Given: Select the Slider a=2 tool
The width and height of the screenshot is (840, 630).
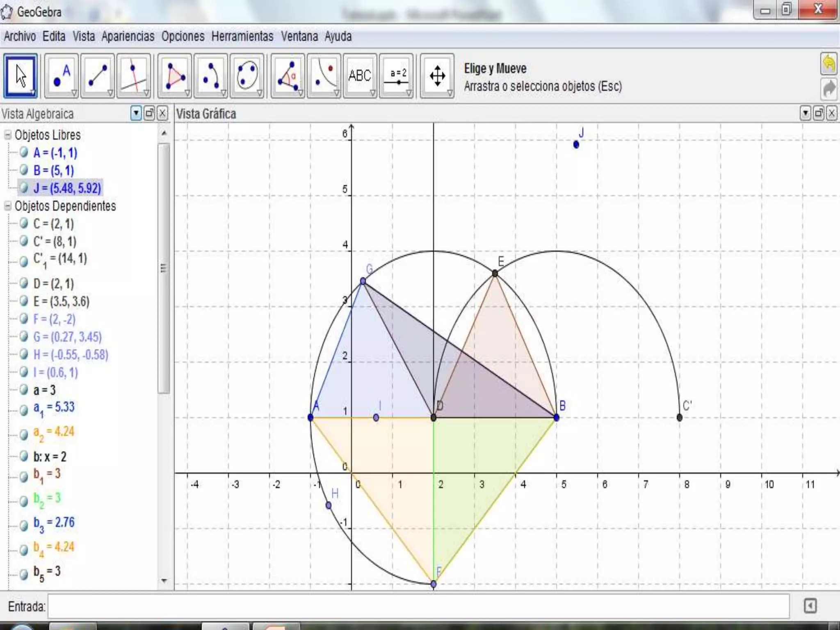Looking at the screenshot, I should coord(396,76).
